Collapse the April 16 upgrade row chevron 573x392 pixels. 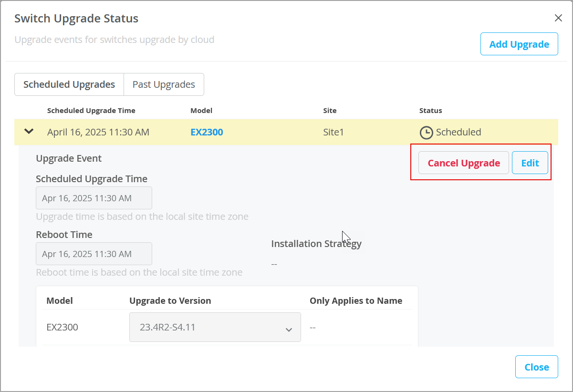coord(29,132)
